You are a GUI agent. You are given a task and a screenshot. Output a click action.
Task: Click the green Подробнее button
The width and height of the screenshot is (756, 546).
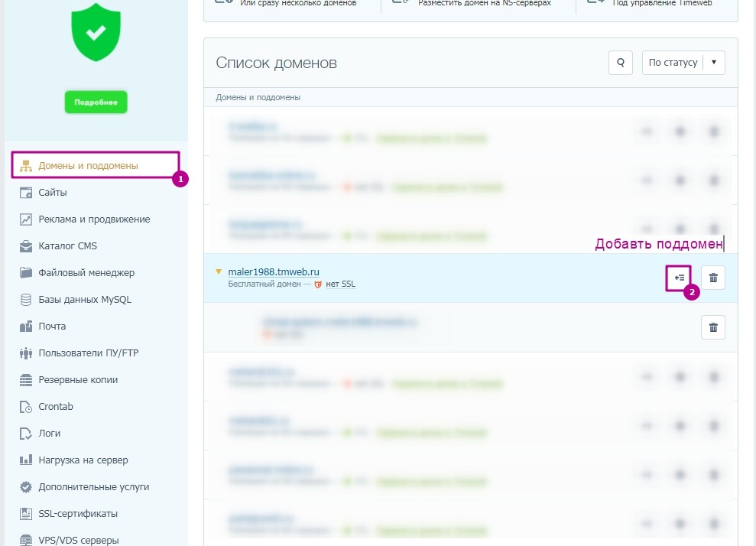pos(96,102)
